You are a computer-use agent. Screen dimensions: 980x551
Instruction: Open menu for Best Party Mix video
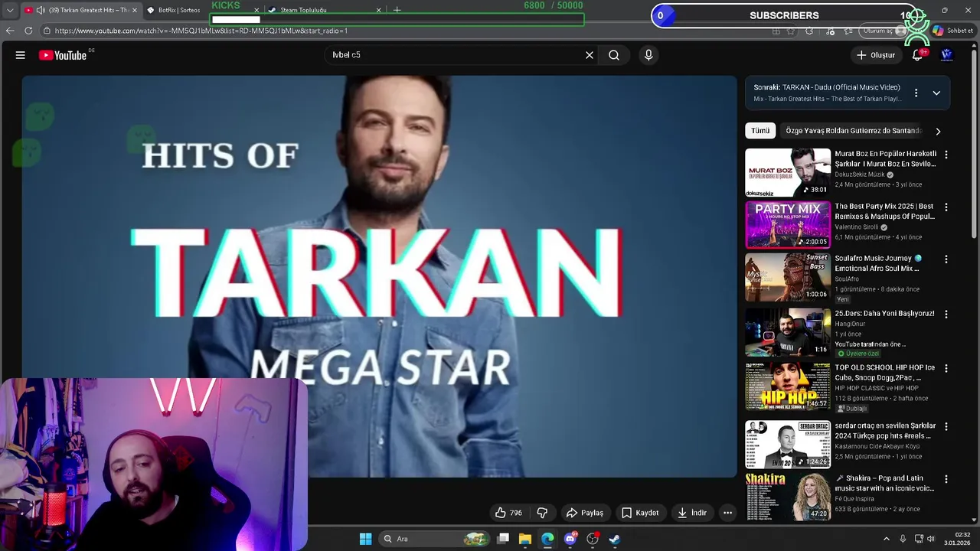point(946,207)
